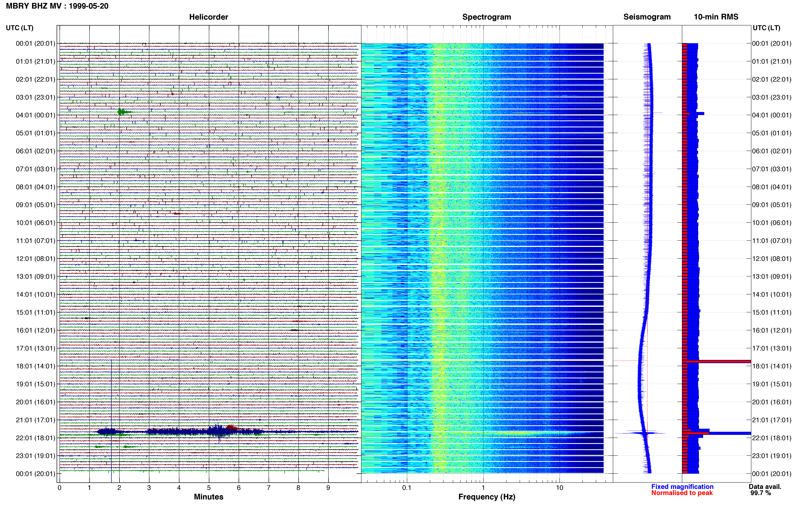812x508 pixels.
Task: Select the 10-min RMS panel heading
Action: [716, 17]
